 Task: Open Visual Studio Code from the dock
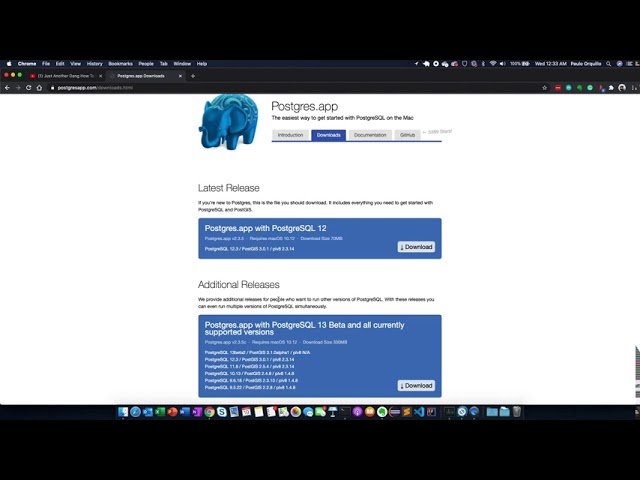coord(419,412)
